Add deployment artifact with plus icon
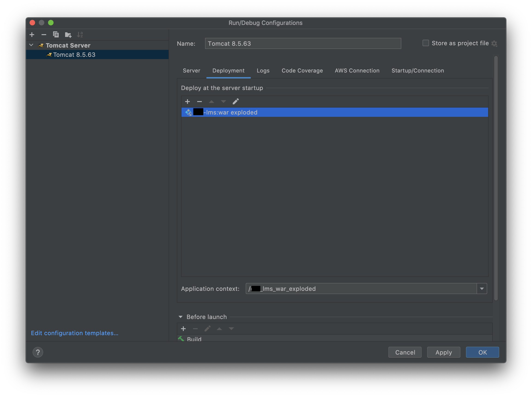The height and width of the screenshot is (397, 532). point(187,102)
